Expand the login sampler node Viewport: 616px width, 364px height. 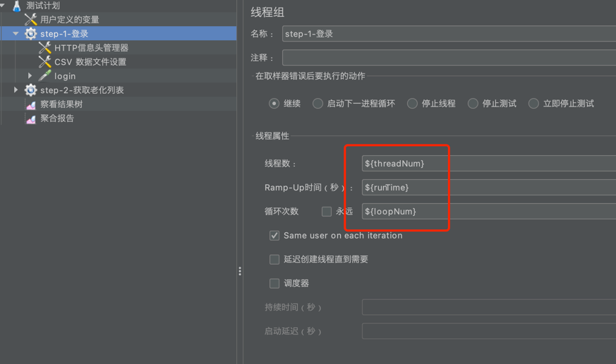pos(30,75)
